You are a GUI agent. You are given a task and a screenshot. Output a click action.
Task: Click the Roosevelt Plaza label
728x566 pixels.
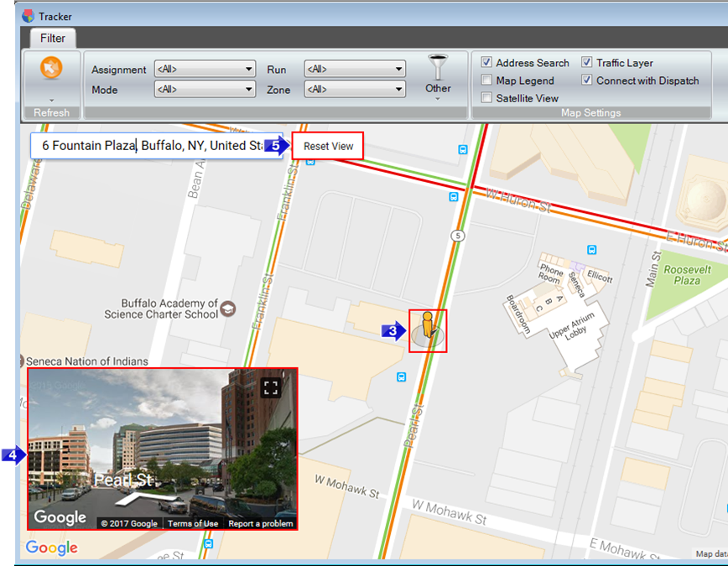tap(687, 275)
